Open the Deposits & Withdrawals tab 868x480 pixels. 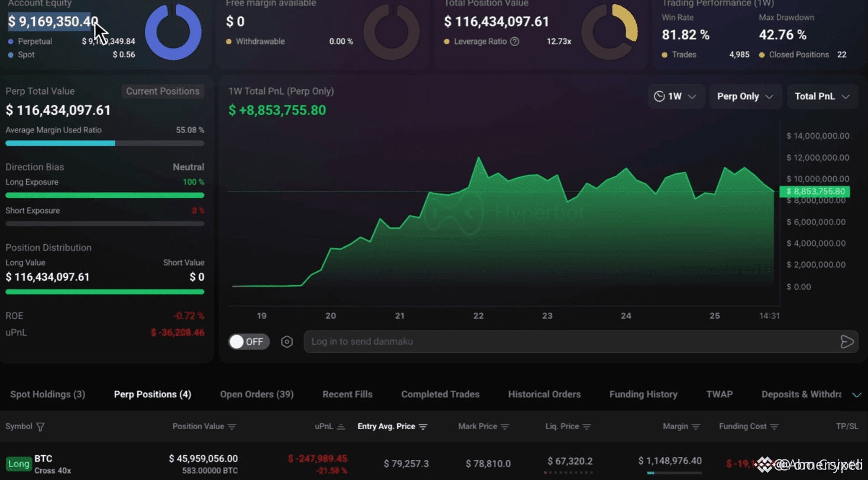click(801, 394)
